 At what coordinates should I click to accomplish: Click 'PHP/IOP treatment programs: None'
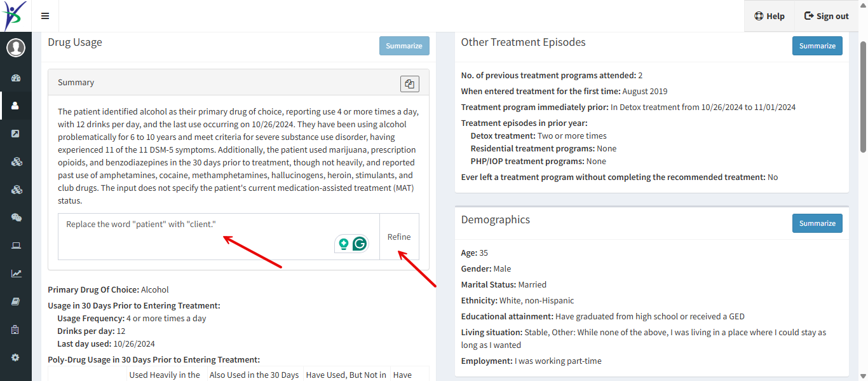(538, 162)
